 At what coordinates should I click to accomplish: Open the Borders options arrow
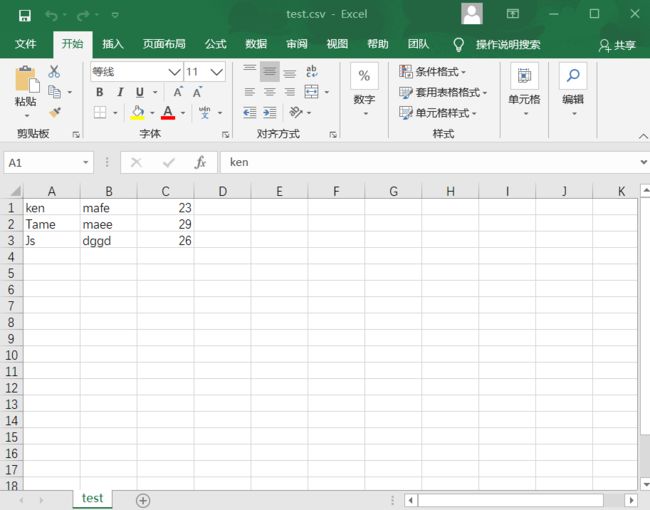tap(115, 113)
